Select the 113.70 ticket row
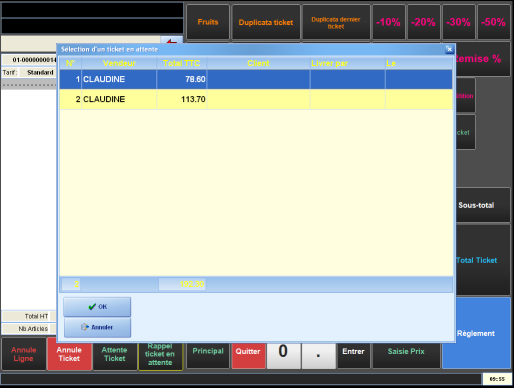 click(256, 99)
